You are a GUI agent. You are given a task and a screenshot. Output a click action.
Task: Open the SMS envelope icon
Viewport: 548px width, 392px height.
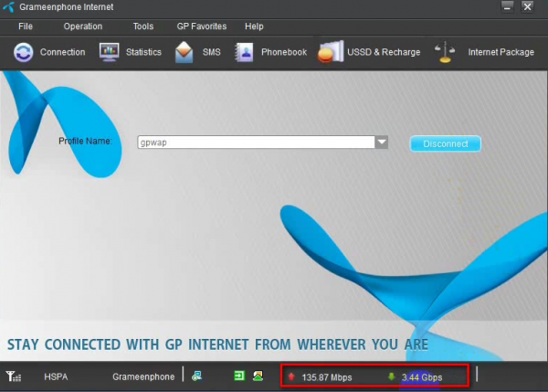184,52
